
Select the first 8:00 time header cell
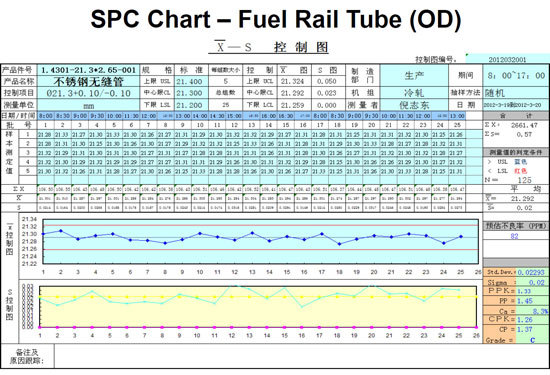[45, 115]
